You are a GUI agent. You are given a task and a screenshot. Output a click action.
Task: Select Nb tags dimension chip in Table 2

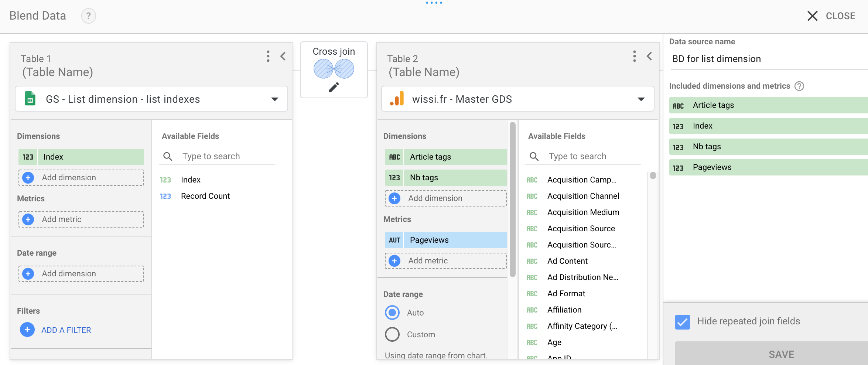446,178
